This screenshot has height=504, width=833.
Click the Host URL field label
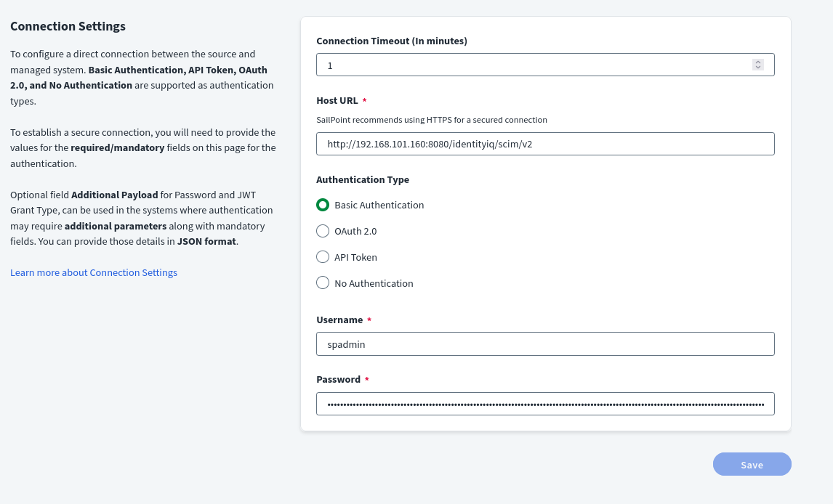pyautogui.click(x=337, y=100)
